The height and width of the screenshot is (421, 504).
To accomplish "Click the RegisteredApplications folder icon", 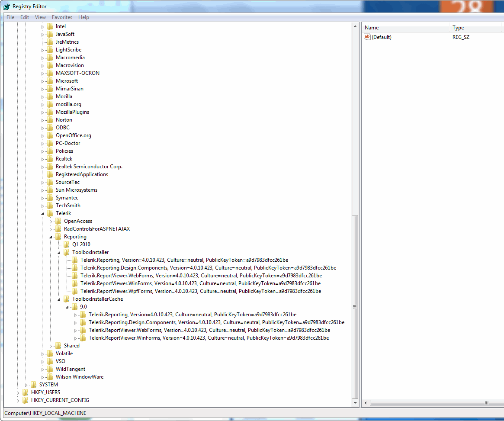I will [x=50, y=174].
